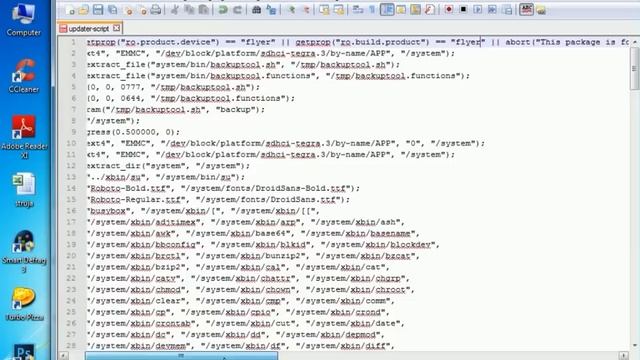640x360 pixels.
Task: Click line number 1 in margin
Action: 73,42
